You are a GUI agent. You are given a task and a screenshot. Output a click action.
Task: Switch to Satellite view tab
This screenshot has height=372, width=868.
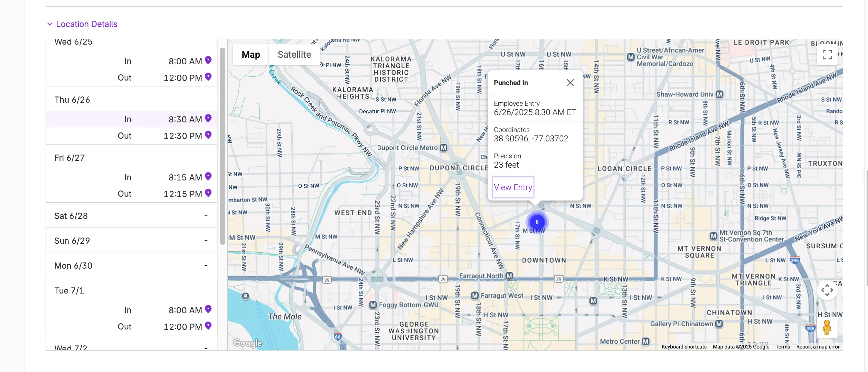[x=294, y=55]
